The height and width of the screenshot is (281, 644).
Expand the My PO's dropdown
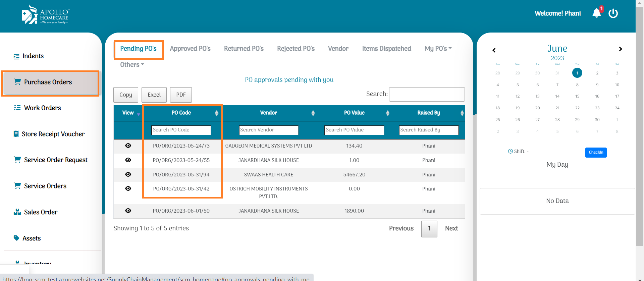pyautogui.click(x=438, y=49)
